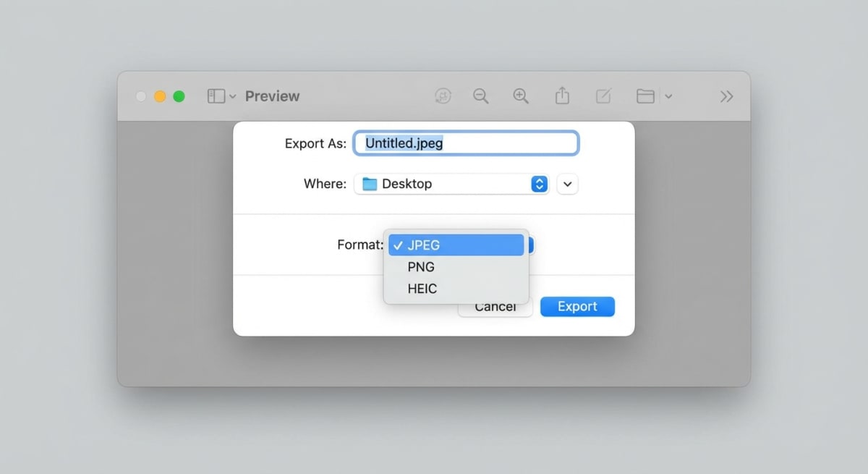Open the sidebar view options chevron
The image size is (868, 474).
pyautogui.click(x=232, y=96)
